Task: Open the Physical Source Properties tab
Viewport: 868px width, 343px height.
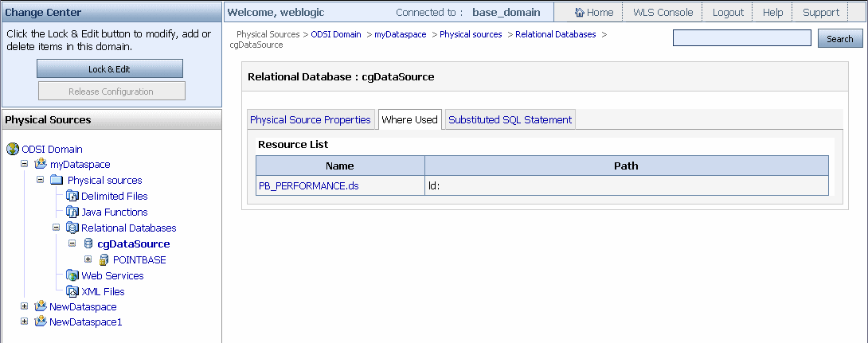Action: (x=311, y=119)
